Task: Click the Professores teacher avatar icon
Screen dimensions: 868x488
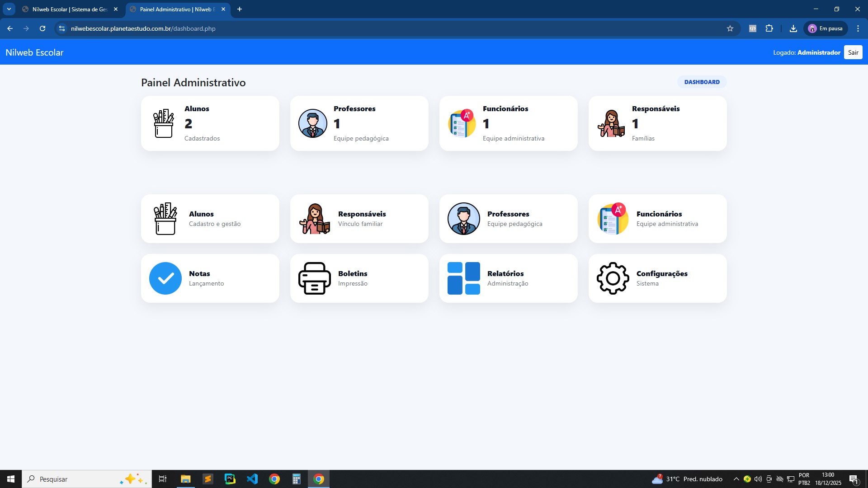Action: tap(312, 123)
